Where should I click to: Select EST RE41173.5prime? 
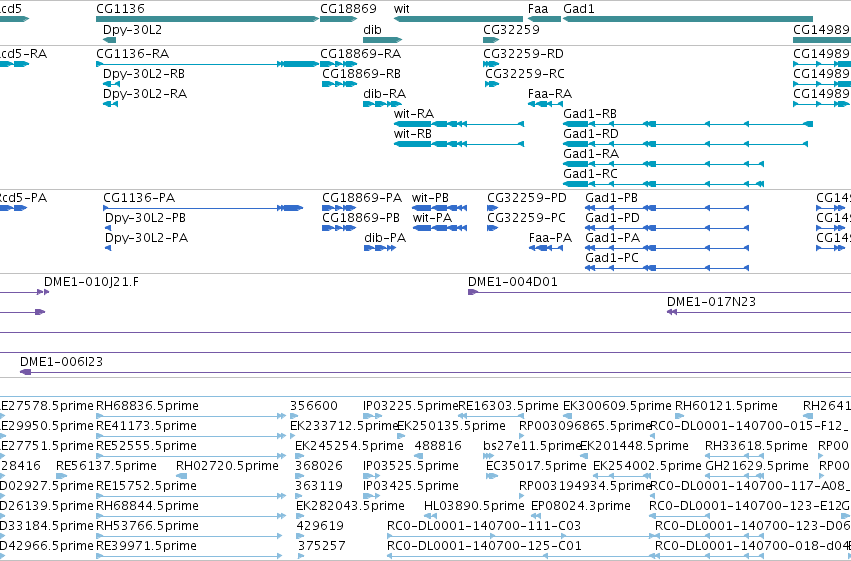pyautogui.click(x=191, y=436)
